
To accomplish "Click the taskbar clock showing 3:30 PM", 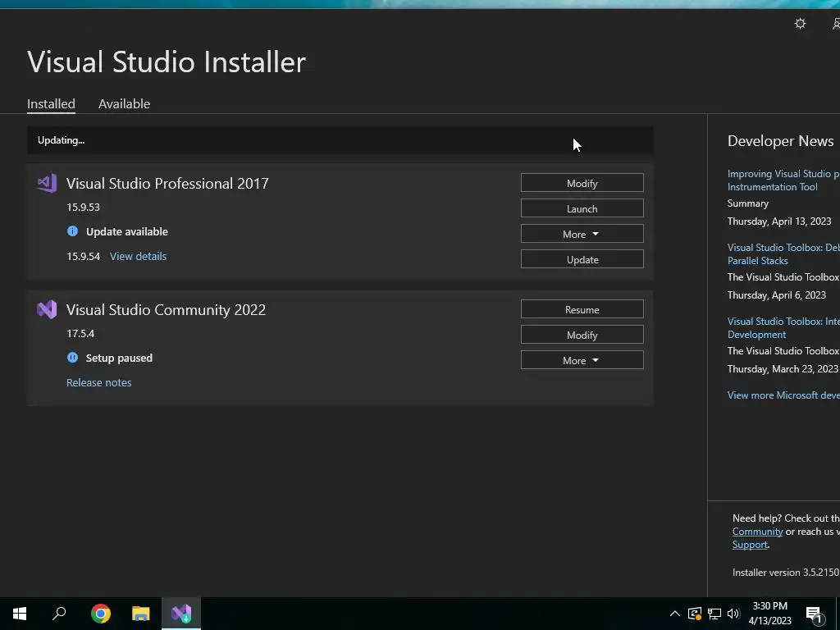I will point(769,614).
